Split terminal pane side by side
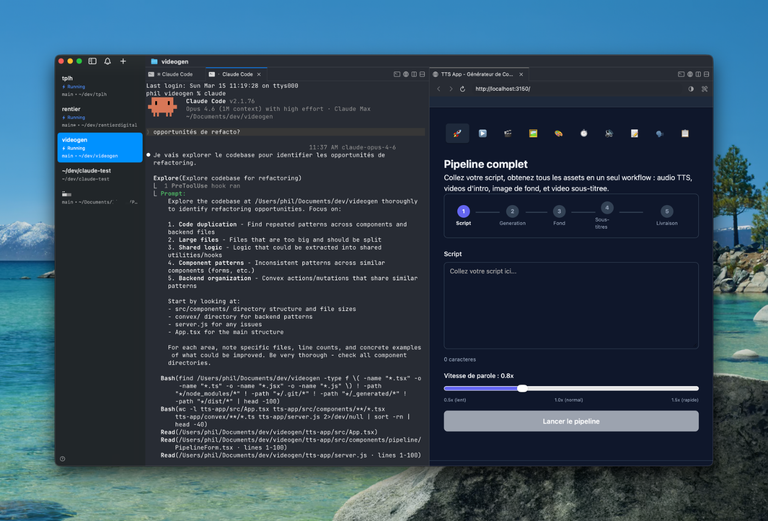Image resolution: width=768 pixels, height=521 pixels. (x=414, y=74)
